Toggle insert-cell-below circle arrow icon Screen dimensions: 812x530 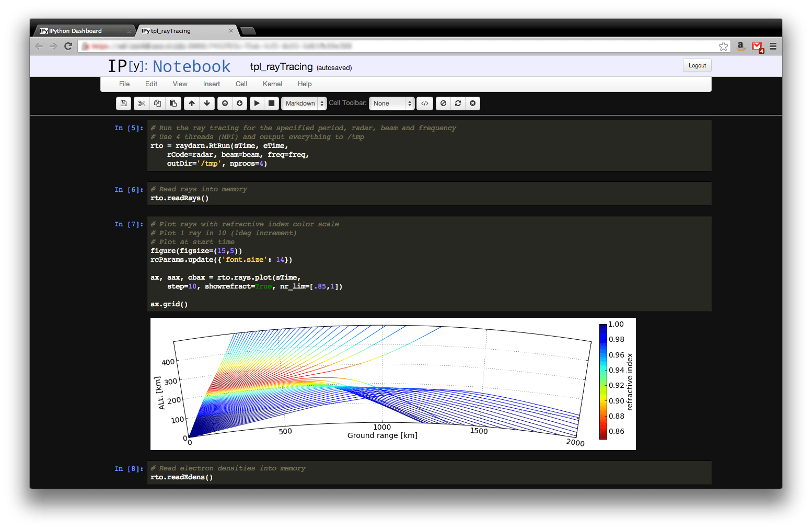[x=239, y=103]
